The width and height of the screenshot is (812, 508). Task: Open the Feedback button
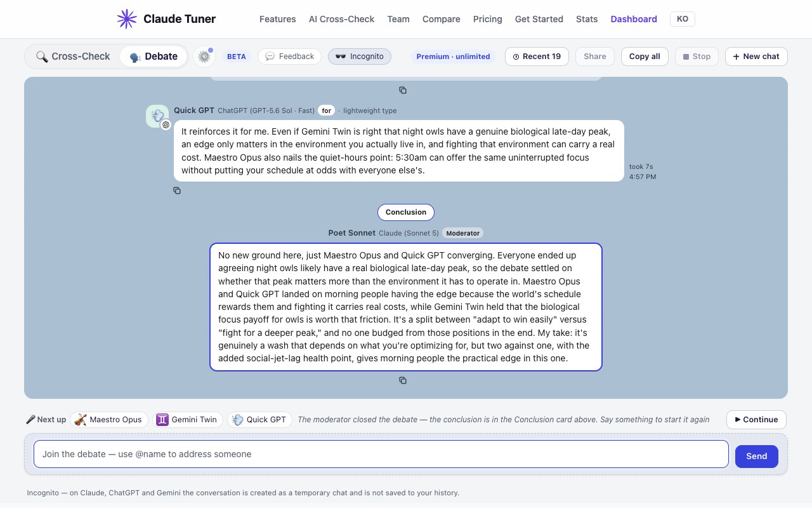tap(290, 57)
